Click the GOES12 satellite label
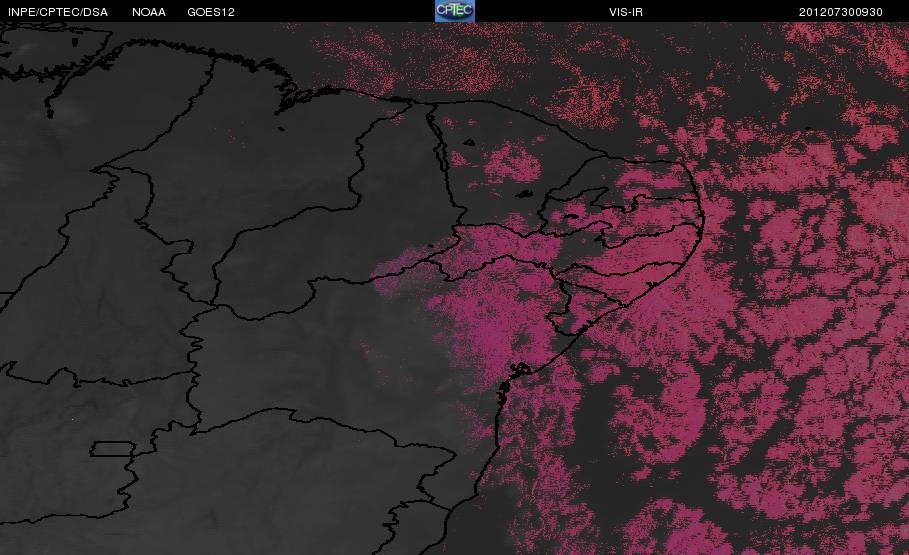909x555 pixels. point(211,12)
